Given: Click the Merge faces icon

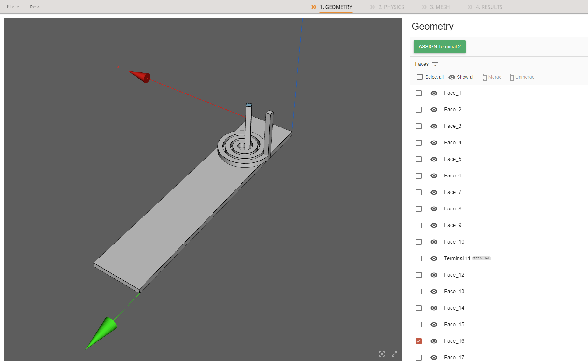Looking at the screenshot, I should (483, 77).
